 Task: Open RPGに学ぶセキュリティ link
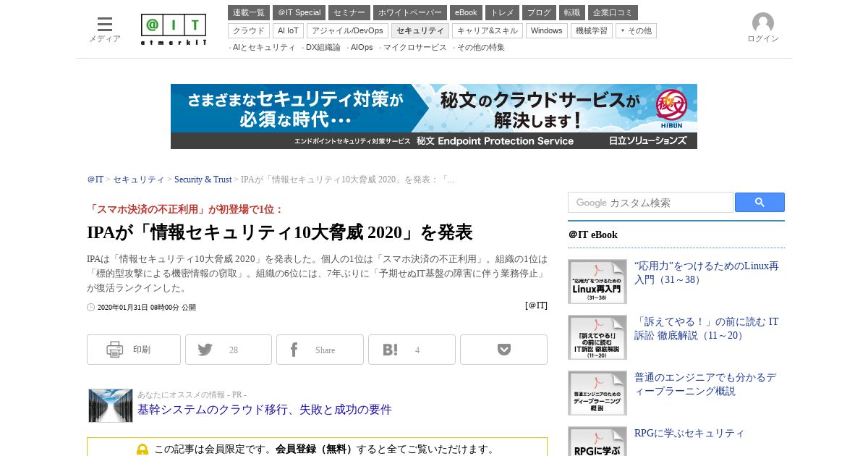point(689,434)
